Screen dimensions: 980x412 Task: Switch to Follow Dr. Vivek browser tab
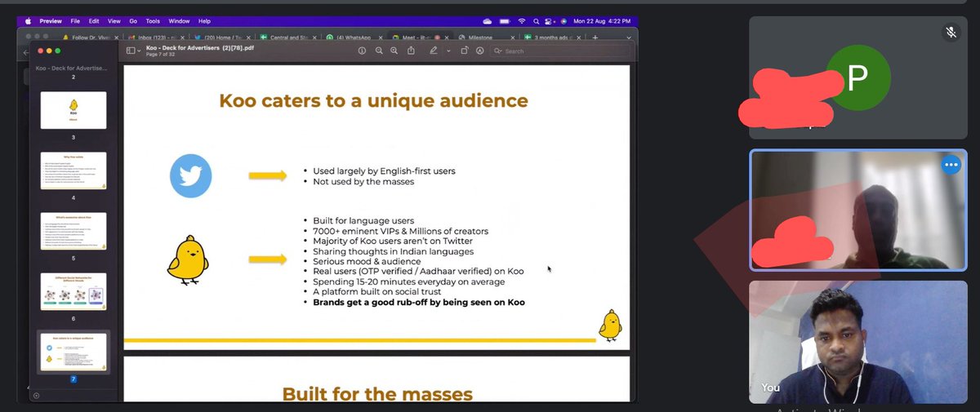pos(90,38)
